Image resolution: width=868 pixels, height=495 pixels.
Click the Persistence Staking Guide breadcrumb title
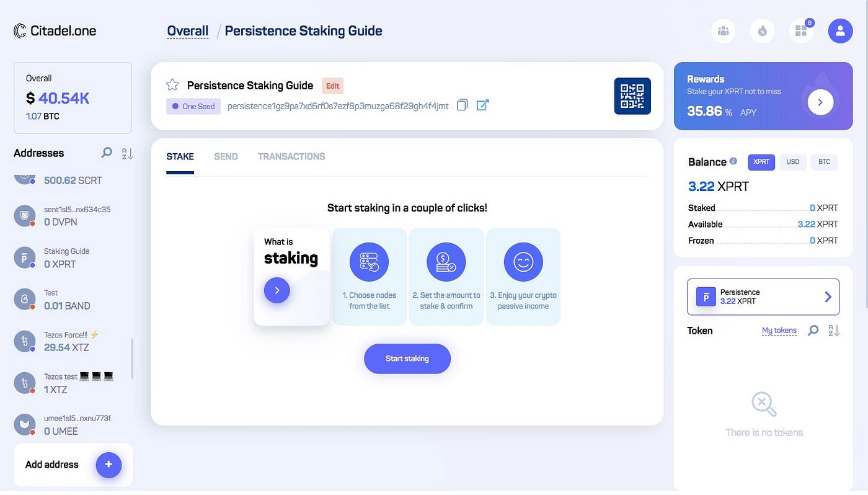(303, 31)
